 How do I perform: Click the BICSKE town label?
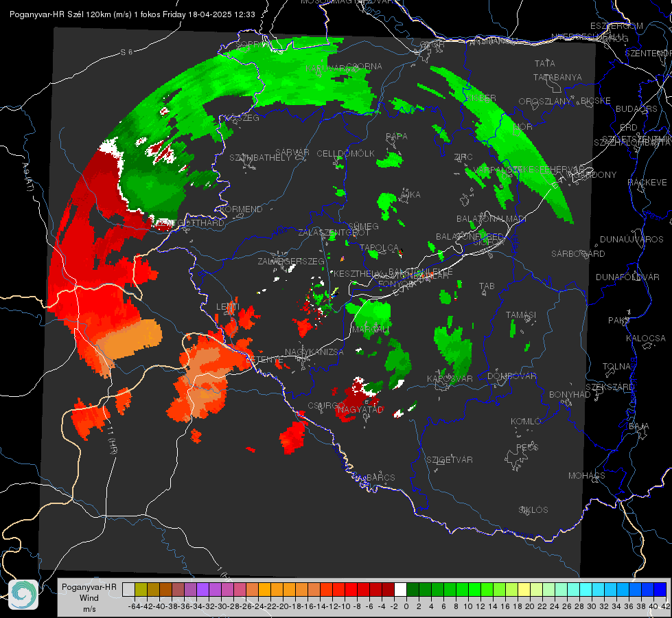click(x=596, y=101)
